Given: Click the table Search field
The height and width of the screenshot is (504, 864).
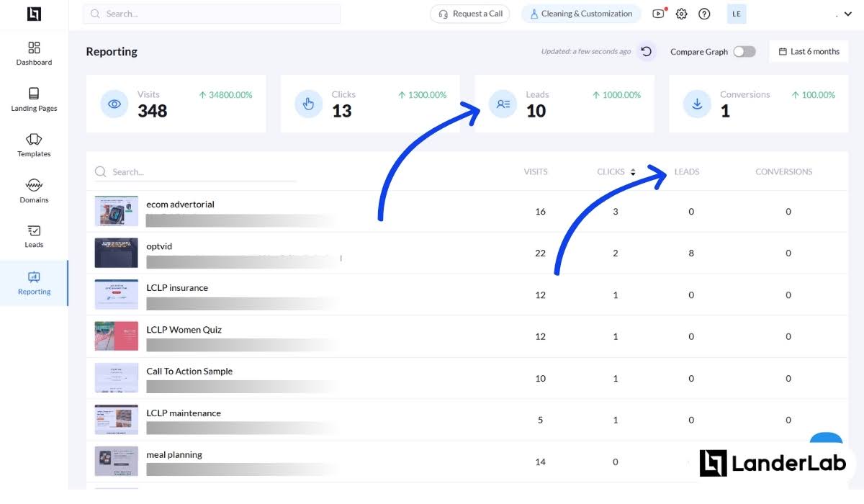Looking at the screenshot, I should coord(195,172).
